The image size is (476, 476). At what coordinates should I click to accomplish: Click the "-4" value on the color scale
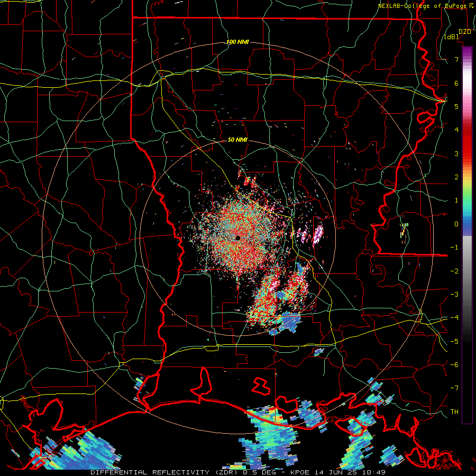[x=454, y=317]
